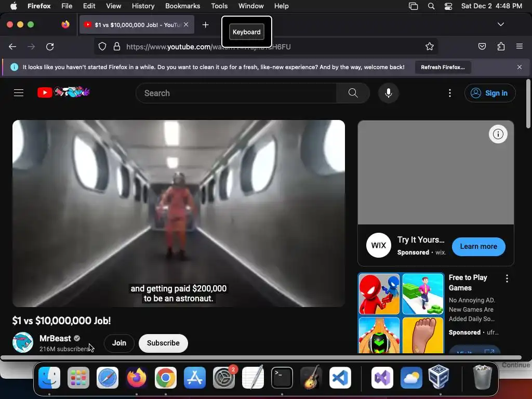Image resolution: width=532 pixels, height=399 pixels.
Task: Launch Safari from the Dock
Action: point(108,377)
